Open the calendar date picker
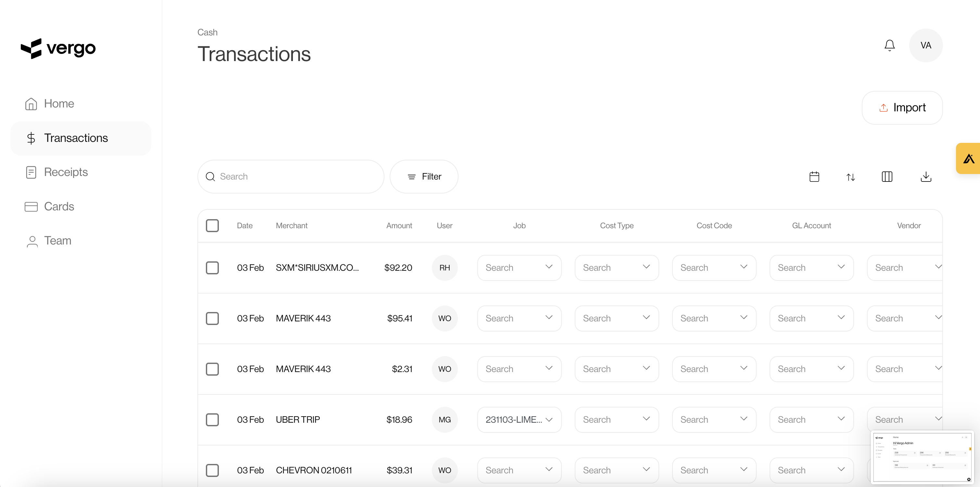The height and width of the screenshot is (487, 980). 814,177
